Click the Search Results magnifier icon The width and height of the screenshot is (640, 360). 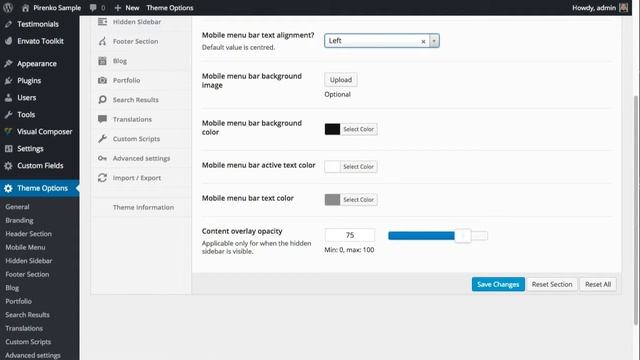102,100
